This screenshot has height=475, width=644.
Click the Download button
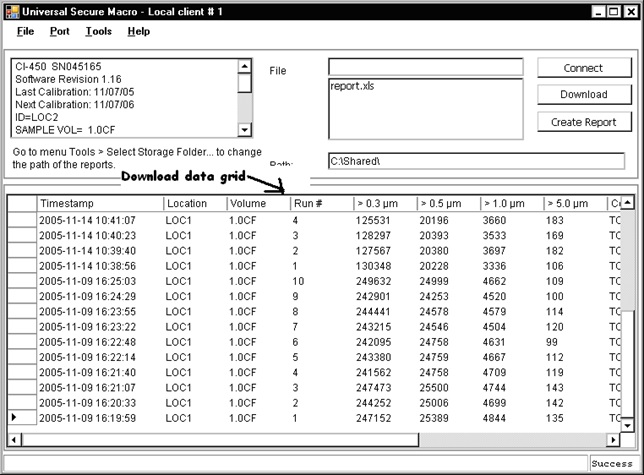584,95
